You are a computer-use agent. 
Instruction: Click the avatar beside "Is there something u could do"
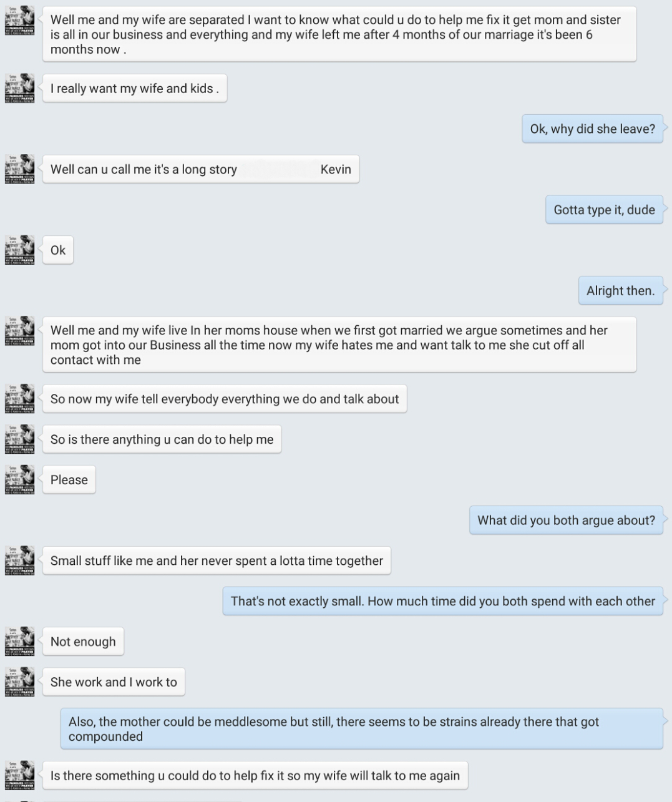tap(20, 775)
